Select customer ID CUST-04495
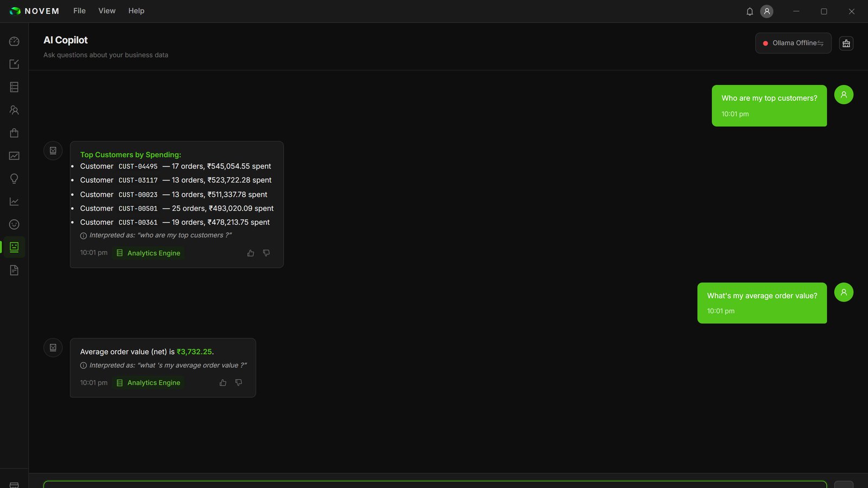Screen dimensions: 868x488 click(x=138, y=166)
